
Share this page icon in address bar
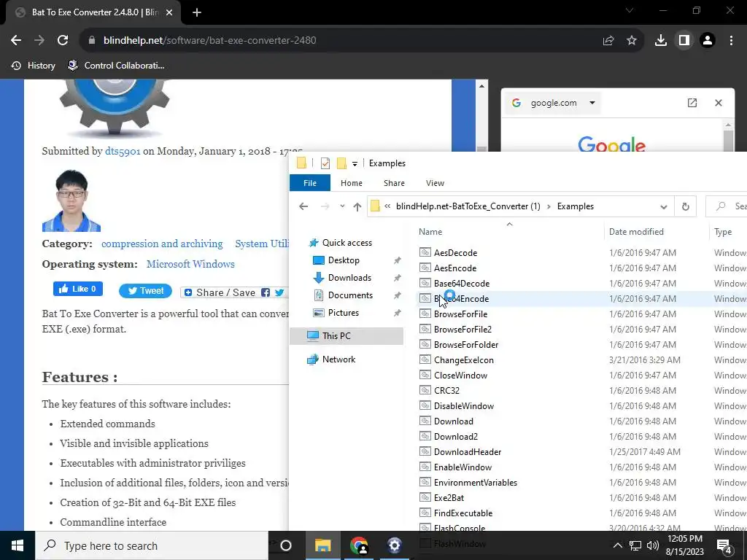608,41
